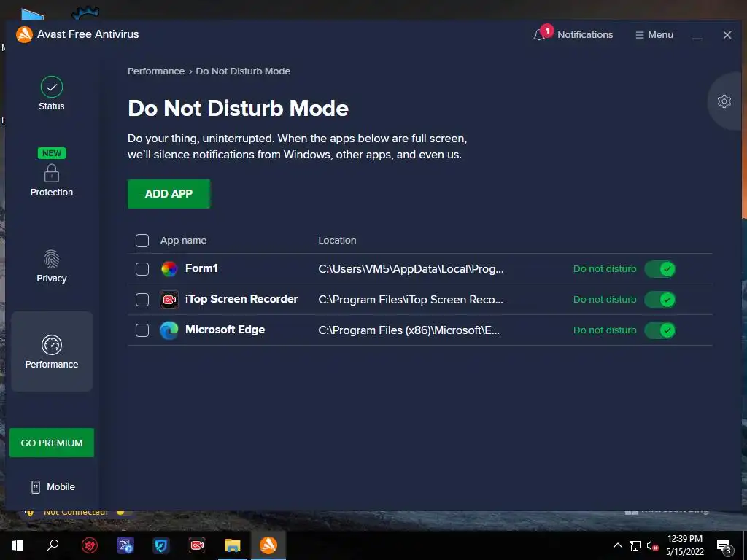Click the Microsoft Edge app icon in list

click(169, 330)
